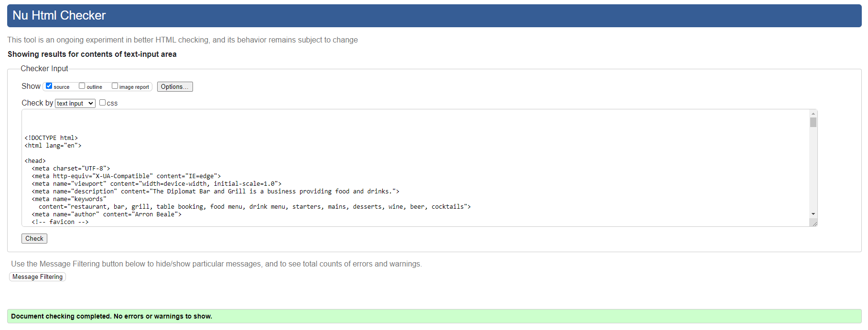
Task: Click the Check button
Action: pyautogui.click(x=34, y=238)
